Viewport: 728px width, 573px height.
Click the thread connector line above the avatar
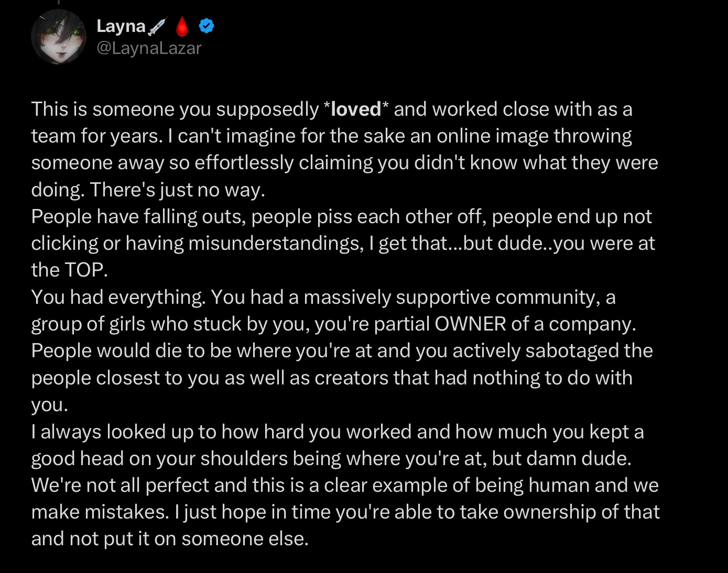point(59,2)
